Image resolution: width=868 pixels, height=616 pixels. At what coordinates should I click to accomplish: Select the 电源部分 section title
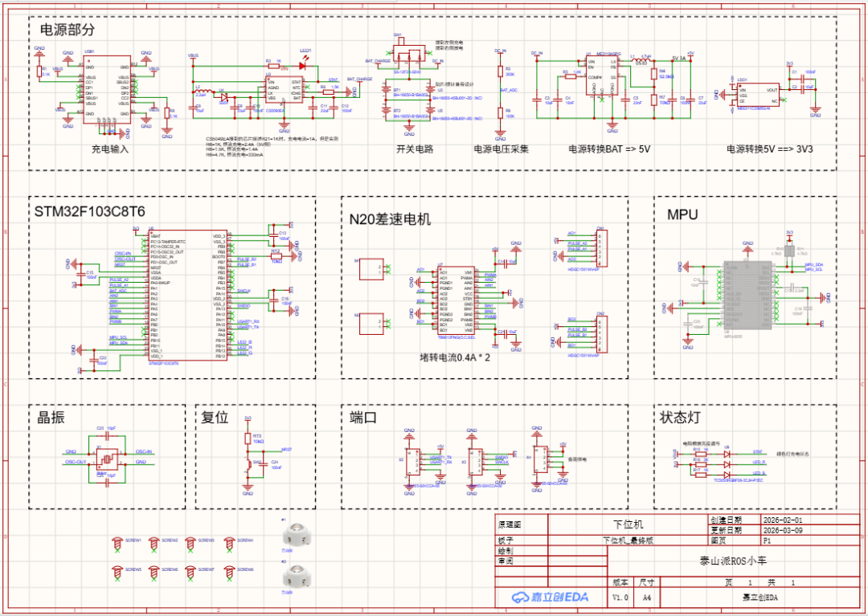click(x=68, y=30)
